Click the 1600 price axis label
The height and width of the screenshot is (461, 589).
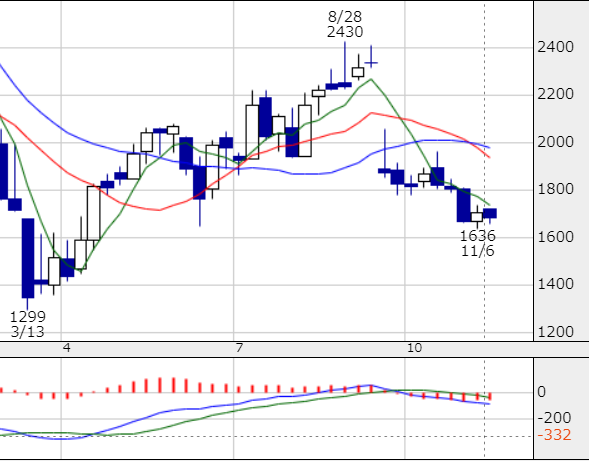coord(556,237)
